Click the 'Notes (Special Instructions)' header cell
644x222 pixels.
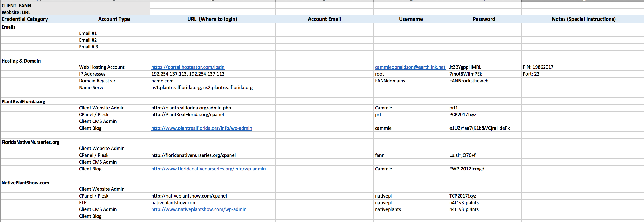tap(583, 19)
